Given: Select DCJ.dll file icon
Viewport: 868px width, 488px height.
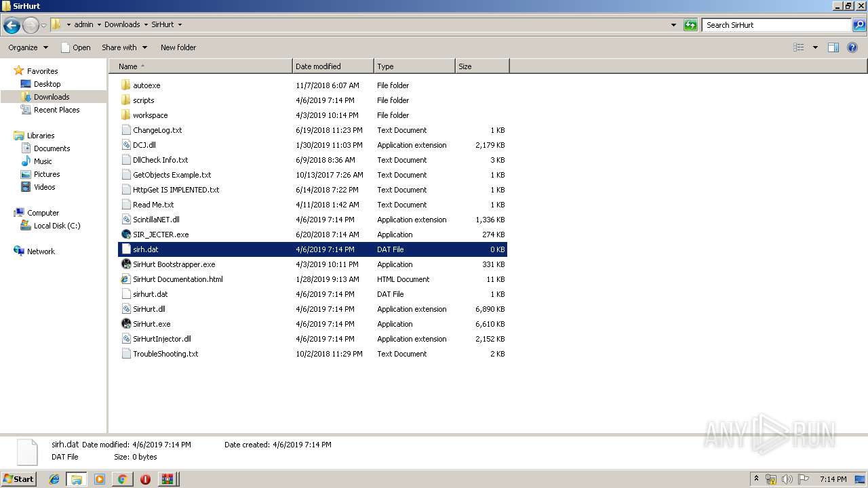Looking at the screenshot, I should click(125, 145).
